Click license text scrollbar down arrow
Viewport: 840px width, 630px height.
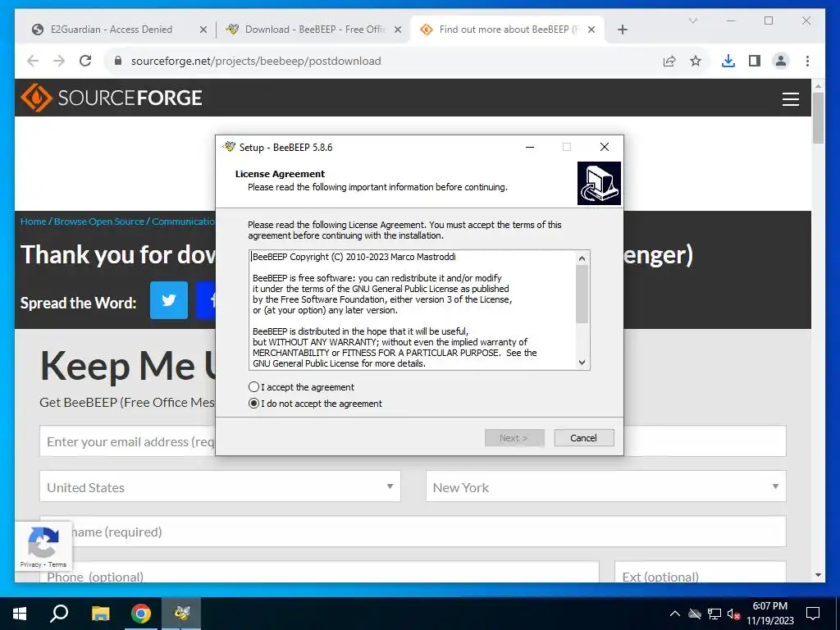click(582, 362)
